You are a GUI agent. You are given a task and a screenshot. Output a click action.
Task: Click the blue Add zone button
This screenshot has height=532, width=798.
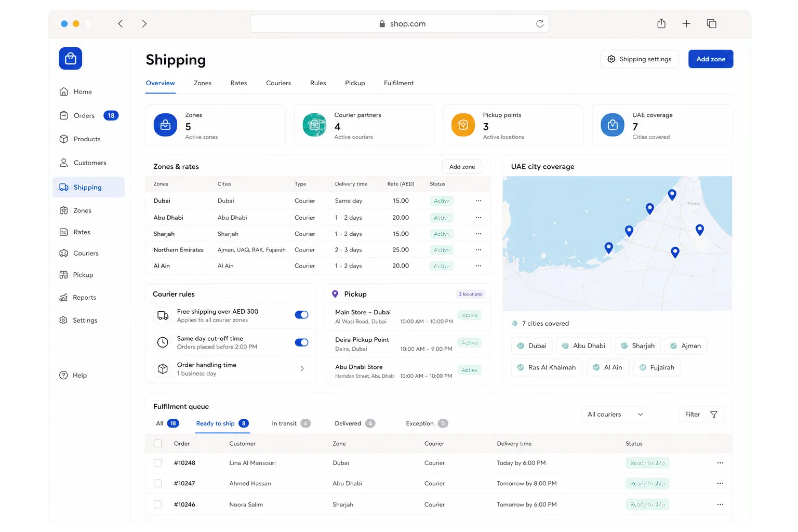[x=711, y=59]
